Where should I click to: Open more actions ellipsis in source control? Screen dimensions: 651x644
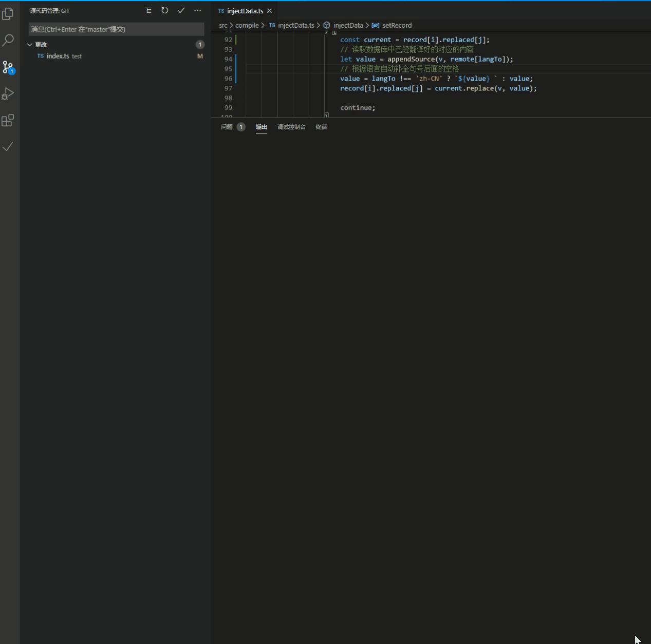pos(198,10)
